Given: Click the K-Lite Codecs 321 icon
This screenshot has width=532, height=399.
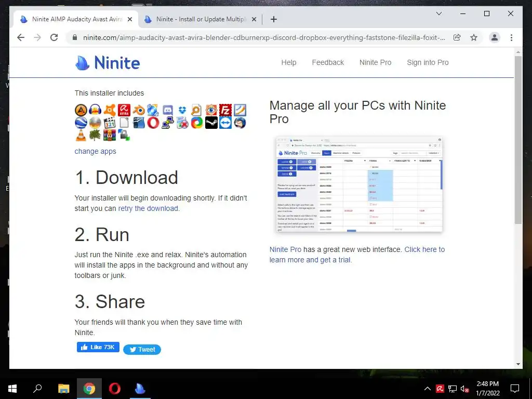Looking at the screenshot, I should pos(110,123).
